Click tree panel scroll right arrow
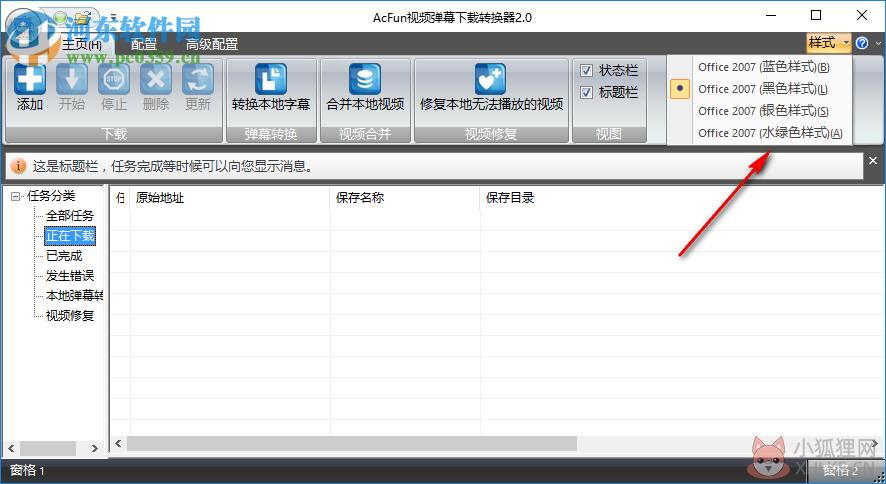The height and width of the screenshot is (484, 886). click(94, 448)
